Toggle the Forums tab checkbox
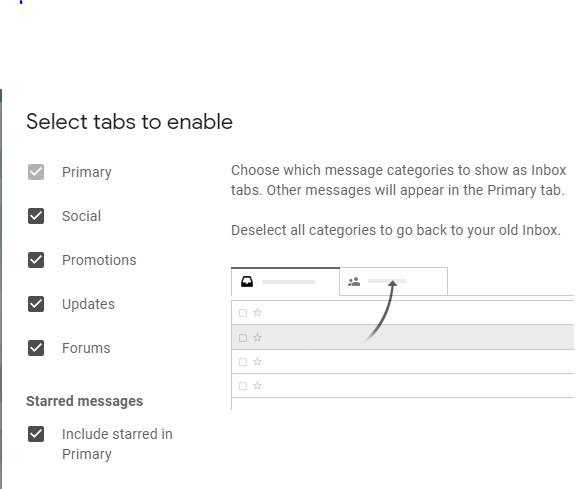The width and height of the screenshot is (577, 489). 36,348
